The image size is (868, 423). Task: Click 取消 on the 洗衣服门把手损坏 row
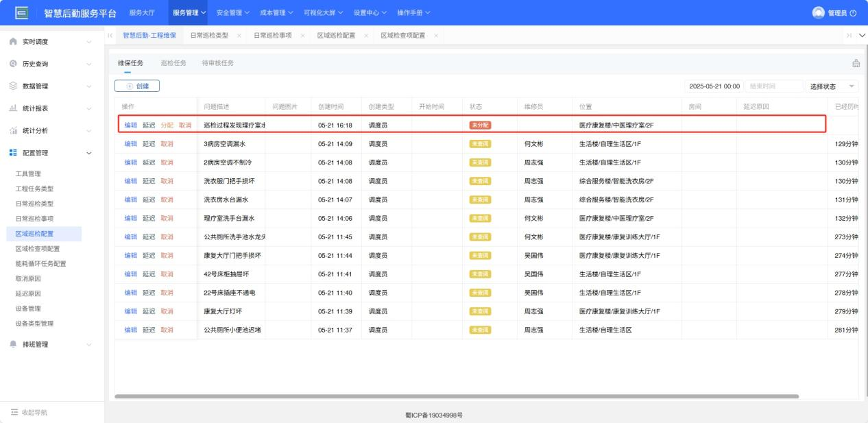[167, 181]
